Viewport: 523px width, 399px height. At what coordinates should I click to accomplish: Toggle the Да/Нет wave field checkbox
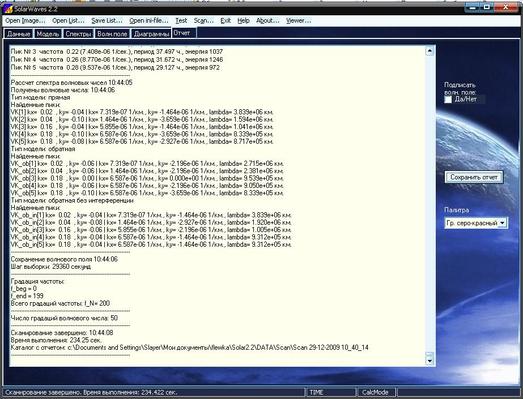(x=448, y=99)
